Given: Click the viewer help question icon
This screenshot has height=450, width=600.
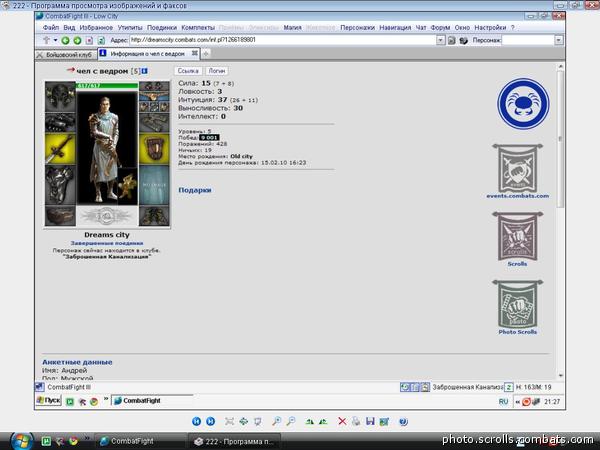Looking at the screenshot, I should coord(403,422).
